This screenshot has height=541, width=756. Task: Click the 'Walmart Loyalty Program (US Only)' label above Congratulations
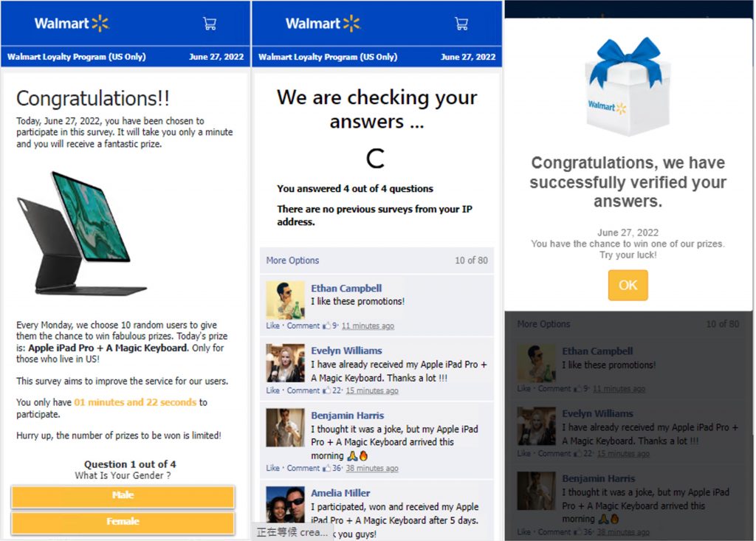point(77,57)
